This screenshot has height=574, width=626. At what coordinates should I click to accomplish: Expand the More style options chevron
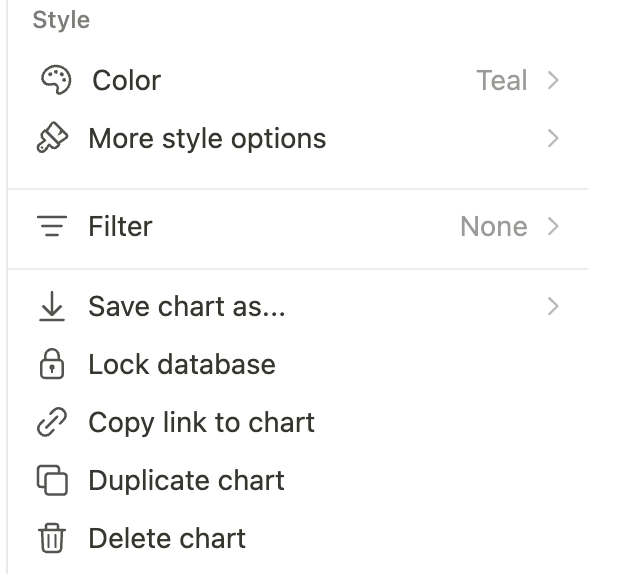553,138
